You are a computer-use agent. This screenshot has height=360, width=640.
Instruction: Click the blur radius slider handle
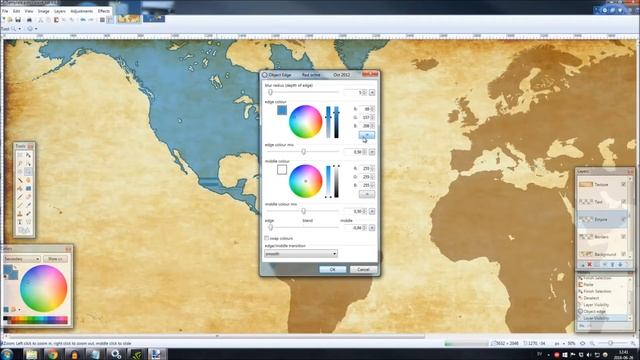270,93
